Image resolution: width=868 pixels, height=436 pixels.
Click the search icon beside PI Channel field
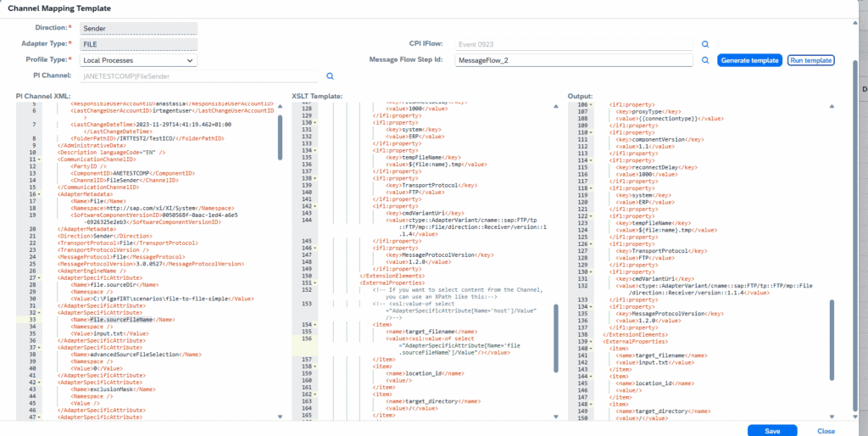coord(330,76)
